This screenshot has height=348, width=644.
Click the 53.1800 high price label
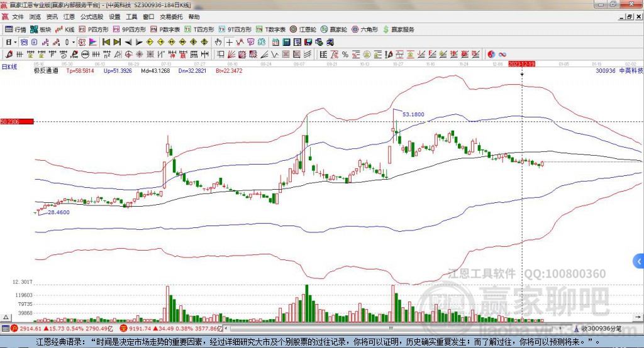point(413,114)
